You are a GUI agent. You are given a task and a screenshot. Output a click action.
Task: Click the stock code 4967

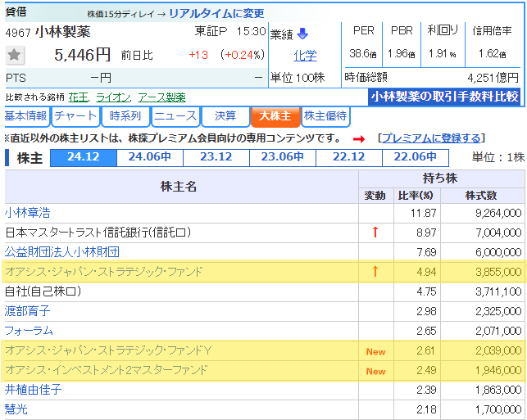tap(18, 33)
